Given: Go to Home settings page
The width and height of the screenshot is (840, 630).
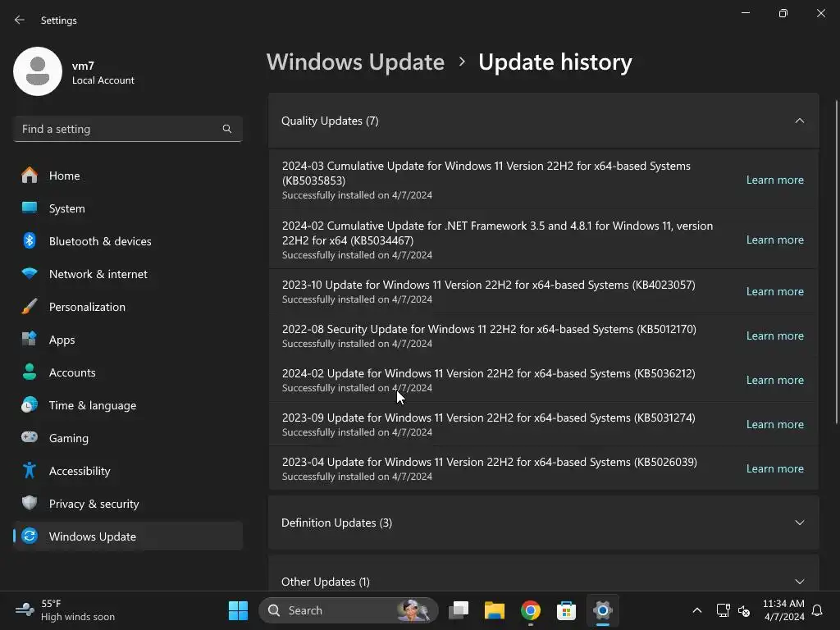Looking at the screenshot, I should click(128, 176).
